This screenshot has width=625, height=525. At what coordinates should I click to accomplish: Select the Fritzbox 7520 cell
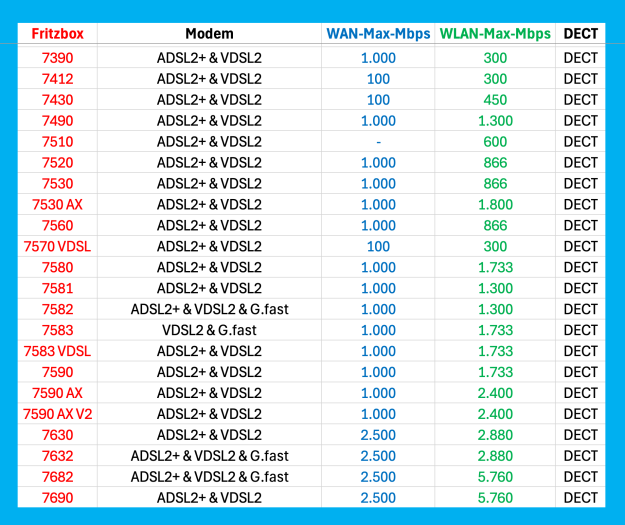coord(57,163)
